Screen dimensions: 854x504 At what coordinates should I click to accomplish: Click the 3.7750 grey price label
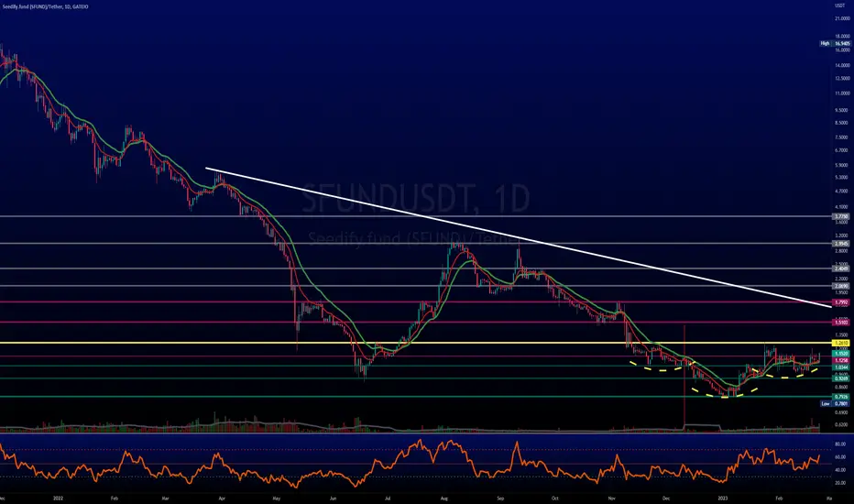pyautogui.click(x=841, y=216)
